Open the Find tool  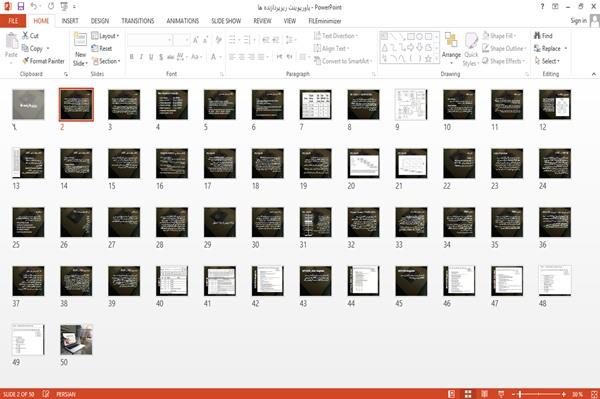click(543, 36)
